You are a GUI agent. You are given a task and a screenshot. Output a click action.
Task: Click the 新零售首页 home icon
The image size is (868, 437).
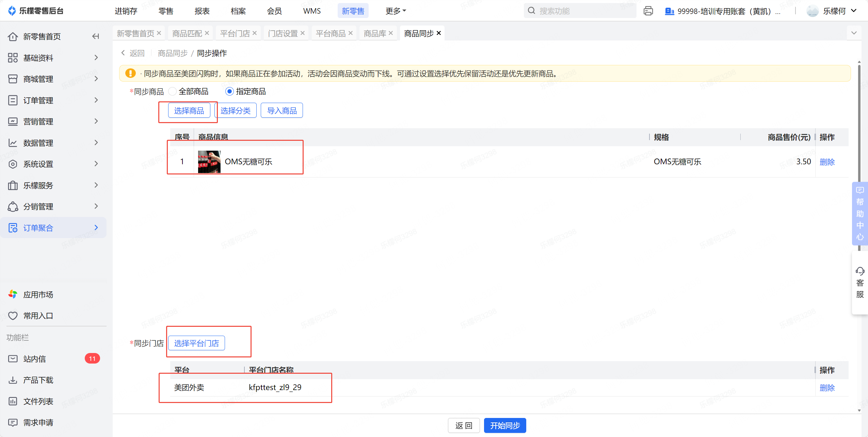pos(13,36)
